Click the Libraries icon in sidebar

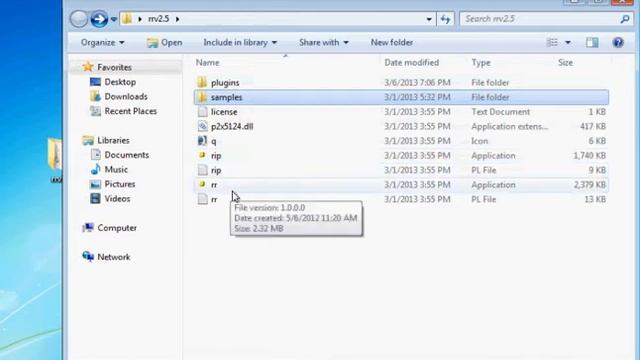[x=88, y=140]
